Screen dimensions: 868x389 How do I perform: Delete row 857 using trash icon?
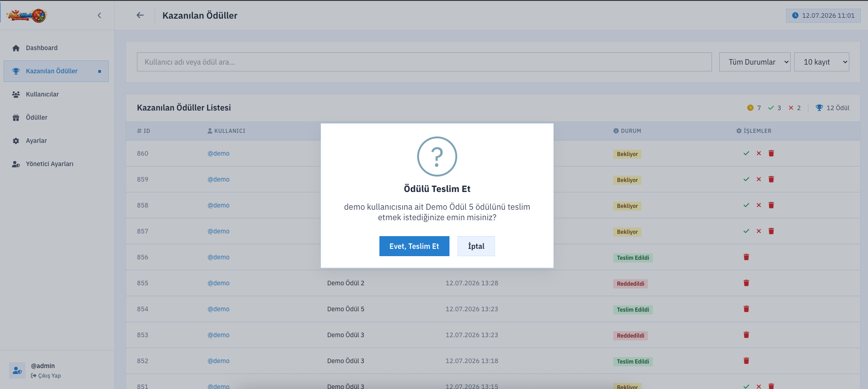[771, 231]
